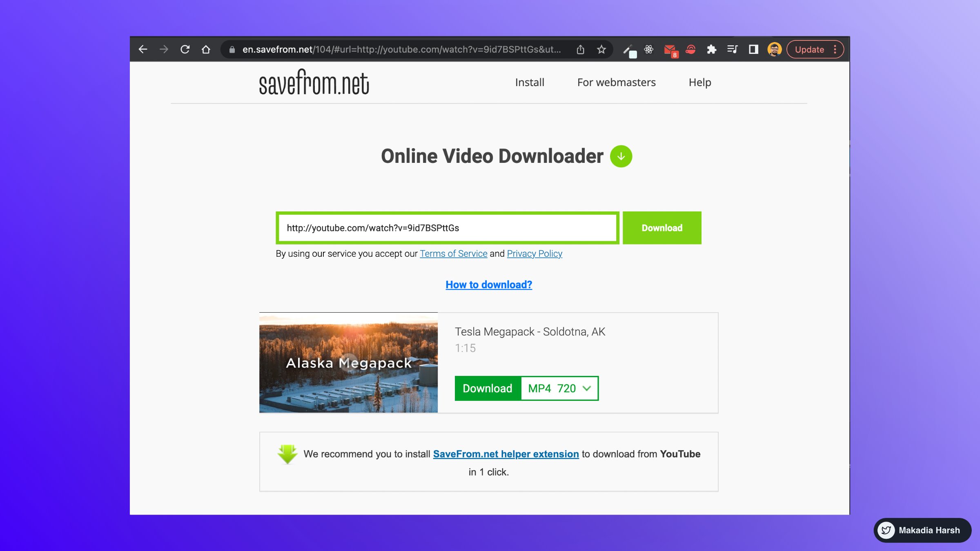Screen dimensions: 980x551
Task: Click the Update button in Chrome
Action: (809, 49)
